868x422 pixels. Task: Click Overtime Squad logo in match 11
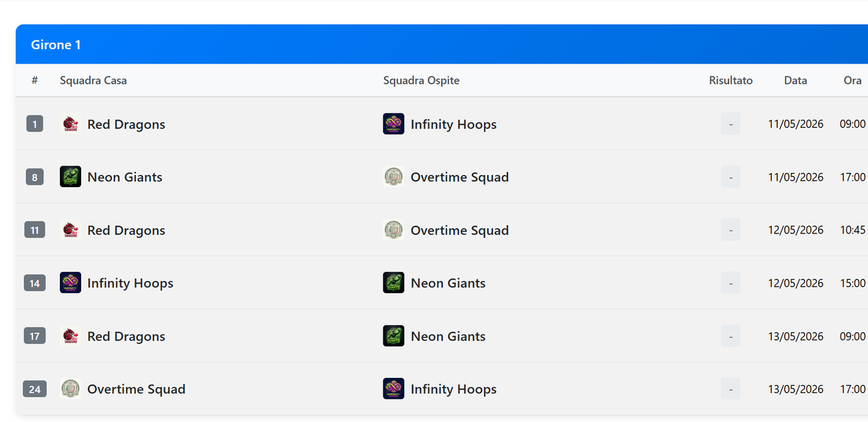coord(393,231)
